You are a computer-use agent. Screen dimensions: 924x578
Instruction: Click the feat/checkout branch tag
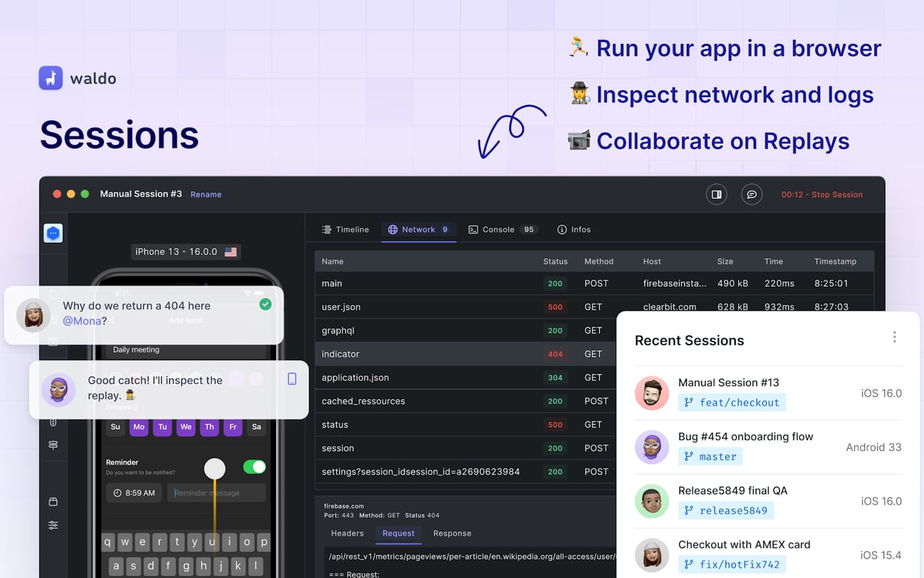point(732,403)
